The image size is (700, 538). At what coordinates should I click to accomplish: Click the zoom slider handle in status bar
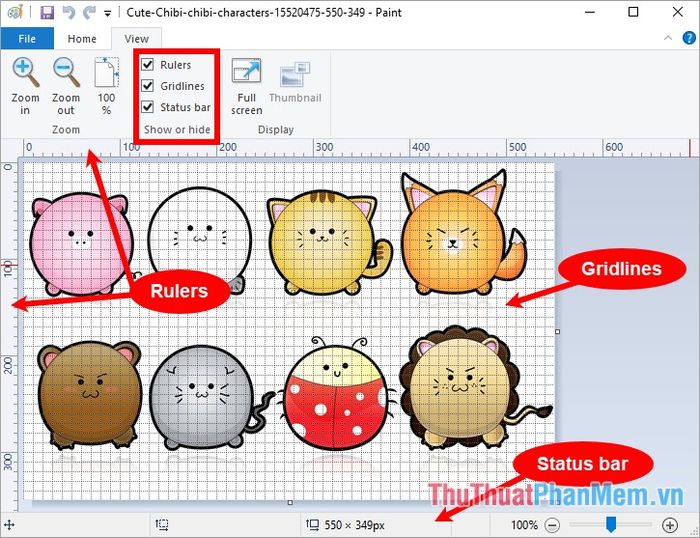611,524
